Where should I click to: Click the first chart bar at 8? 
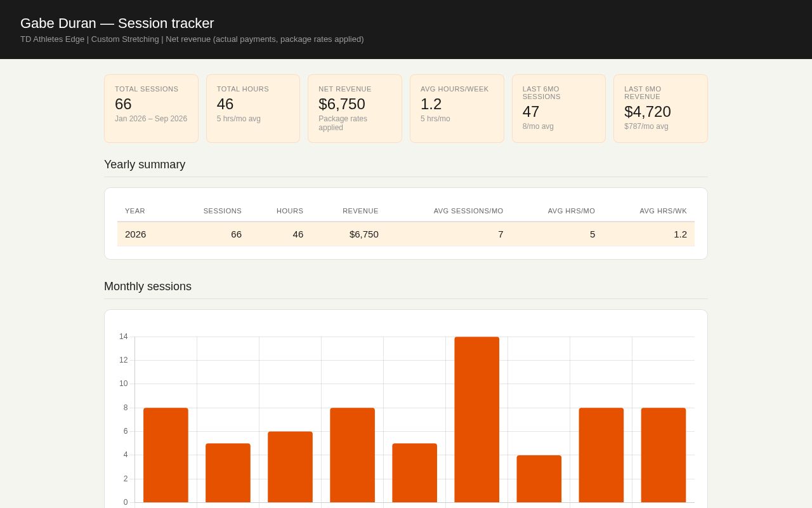click(166, 455)
